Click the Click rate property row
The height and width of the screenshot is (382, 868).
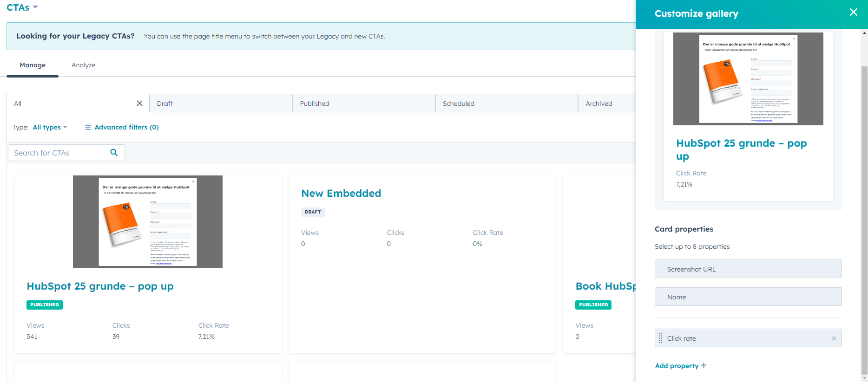pyautogui.click(x=748, y=338)
